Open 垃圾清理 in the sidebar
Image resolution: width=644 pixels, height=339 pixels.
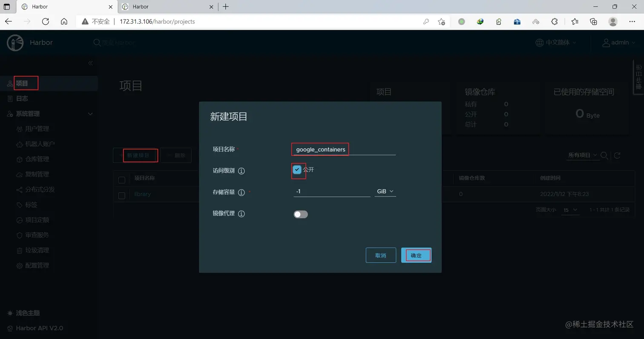tap(37, 250)
